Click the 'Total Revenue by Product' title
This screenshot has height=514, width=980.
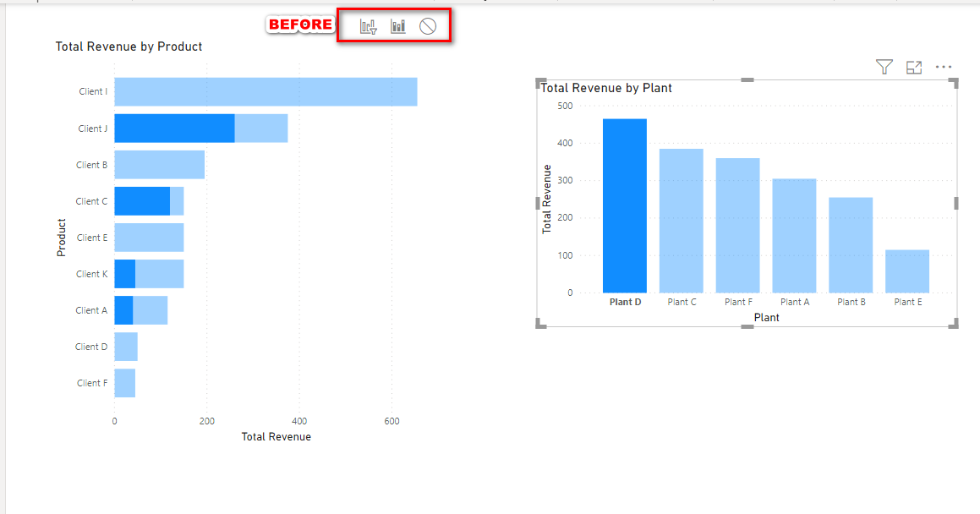pyautogui.click(x=129, y=46)
